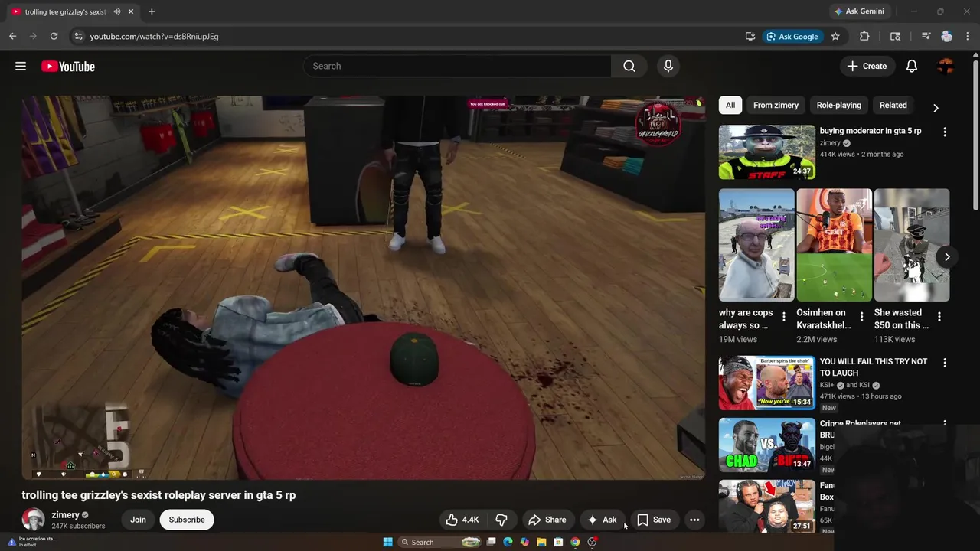The height and width of the screenshot is (551, 980).
Task: Advance the Shorts shelf with next arrow
Action: point(947,257)
